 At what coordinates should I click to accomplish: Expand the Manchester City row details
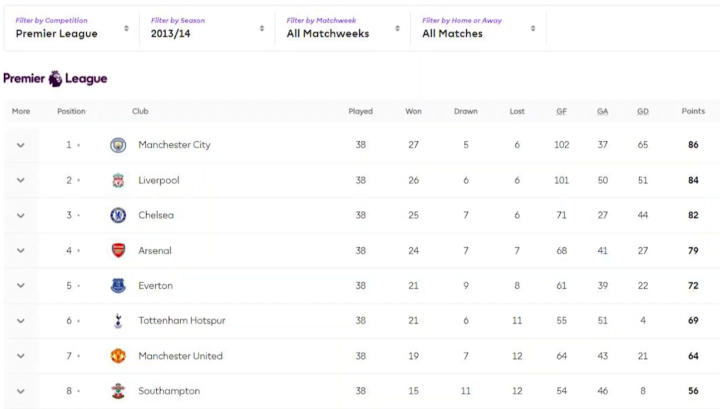(x=20, y=145)
